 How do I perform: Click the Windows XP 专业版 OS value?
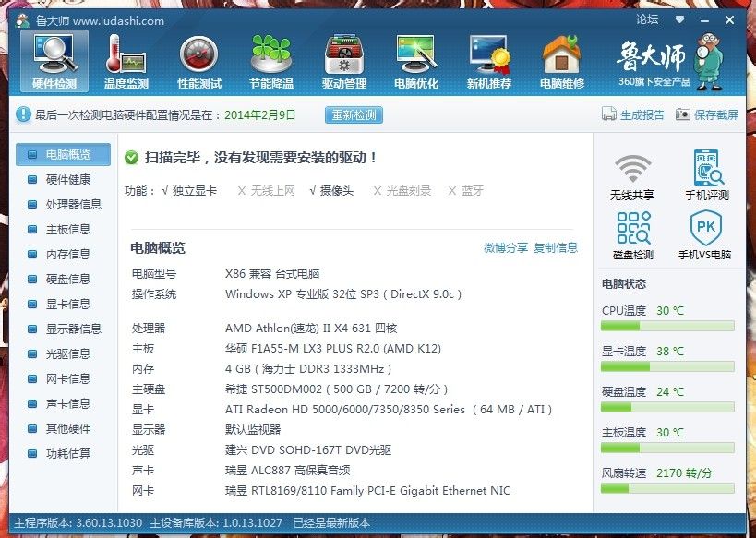pyautogui.click(x=343, y=294)
